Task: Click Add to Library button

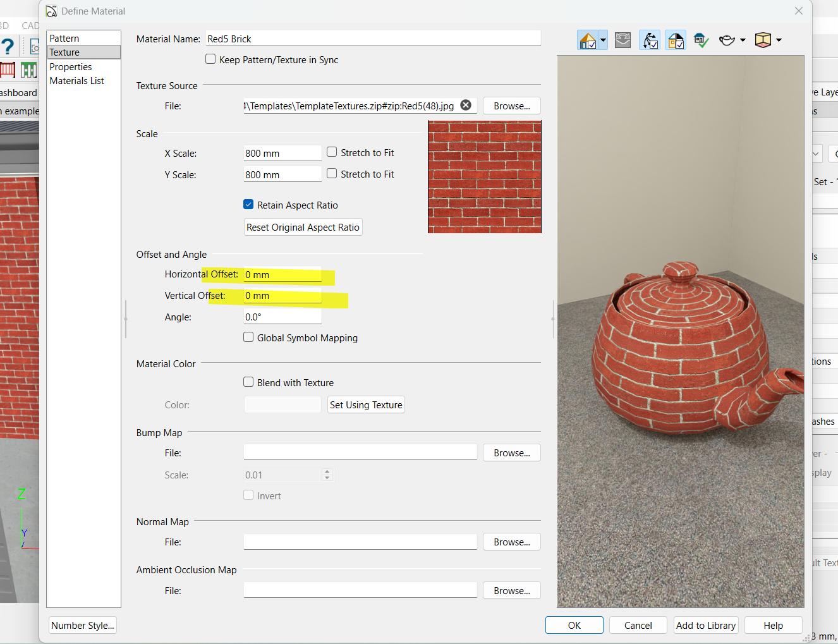Action: [705, 625]
